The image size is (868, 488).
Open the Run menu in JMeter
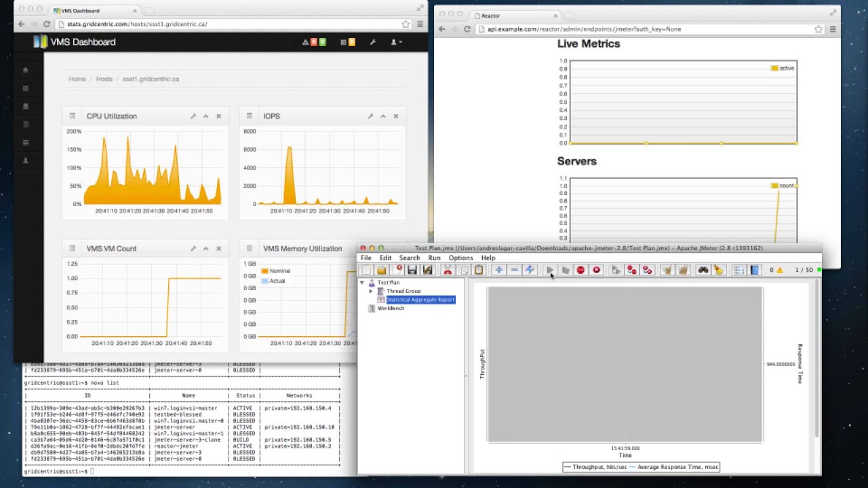[434, 258]
